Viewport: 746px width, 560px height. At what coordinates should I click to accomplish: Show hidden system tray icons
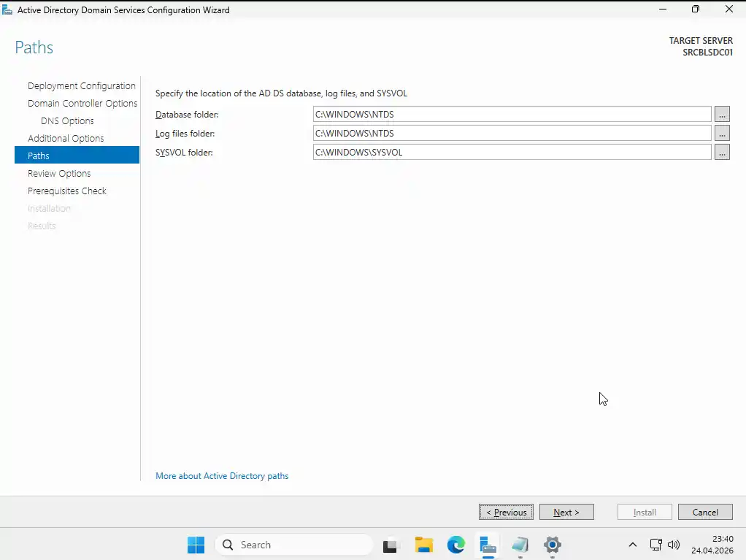tap(633, 545)
